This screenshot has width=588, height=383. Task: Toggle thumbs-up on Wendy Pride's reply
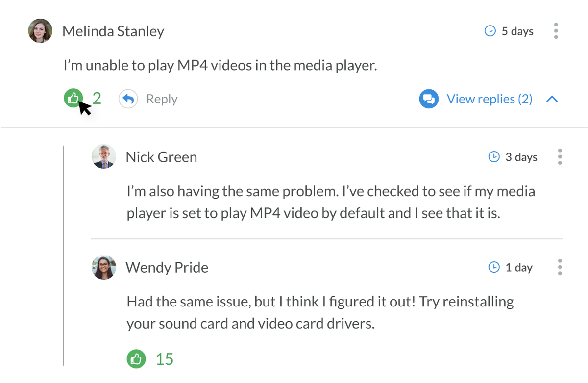pos(137,358)
